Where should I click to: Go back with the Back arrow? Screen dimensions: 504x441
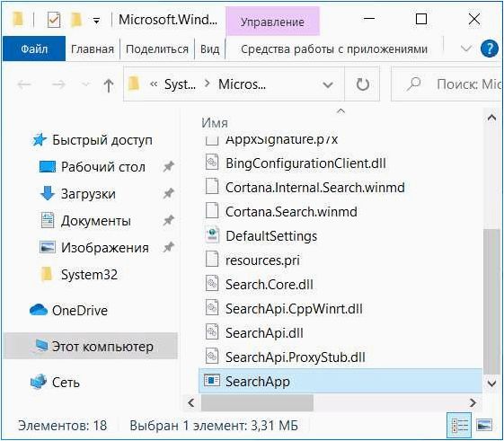(24, 84)
